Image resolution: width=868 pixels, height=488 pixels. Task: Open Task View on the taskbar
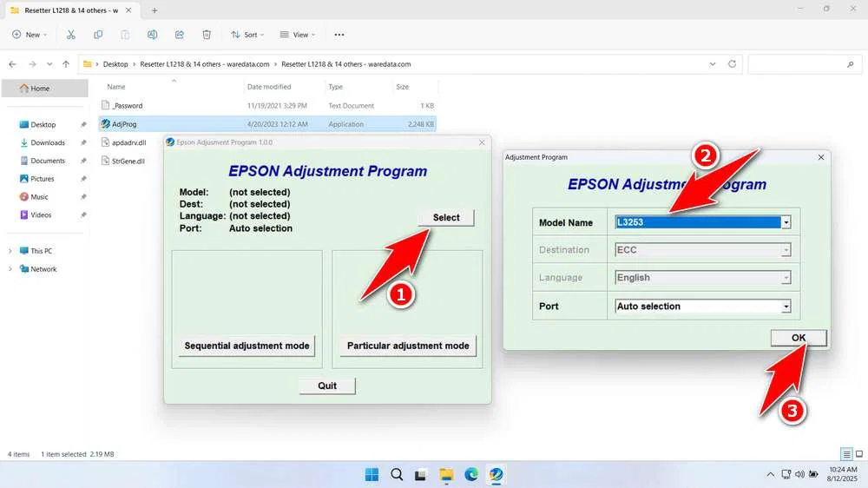click(421, 475)
